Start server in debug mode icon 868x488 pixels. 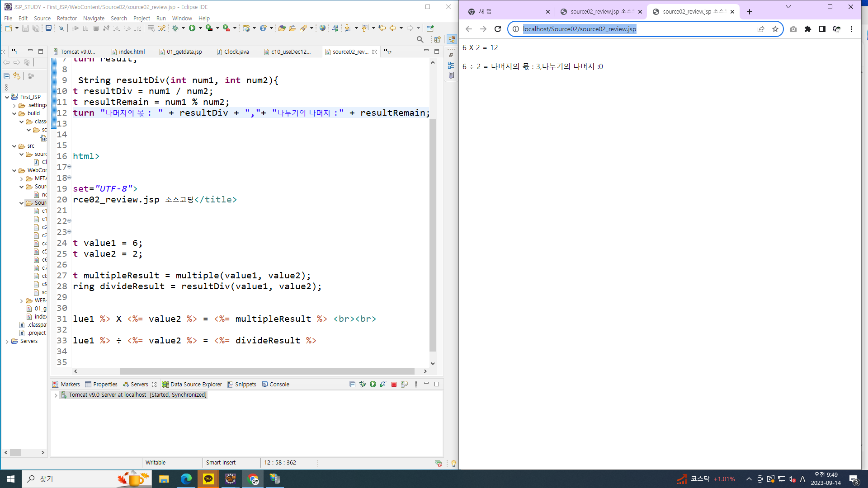(363, 384)
